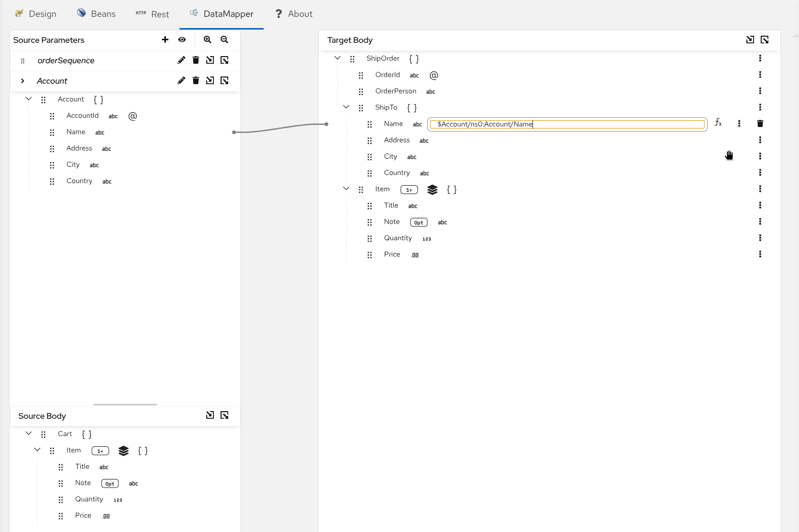799x532 pixels.
Task: Edit the Account parameter with pencil
Action: tap(181, 81)
